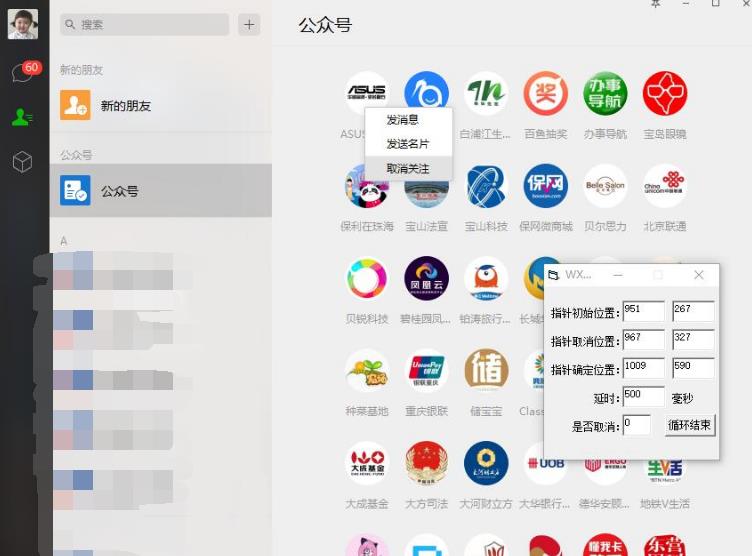The height and width of the screenshot is (556, 752).
Task: Click 指针确定位置 X field with 1009
Action: [x=644, y=368]
